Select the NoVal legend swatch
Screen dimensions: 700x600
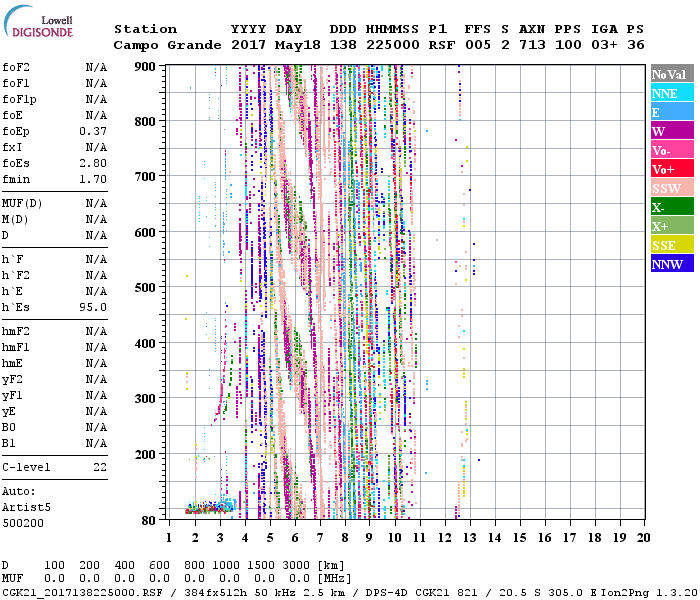coord(671,74)
